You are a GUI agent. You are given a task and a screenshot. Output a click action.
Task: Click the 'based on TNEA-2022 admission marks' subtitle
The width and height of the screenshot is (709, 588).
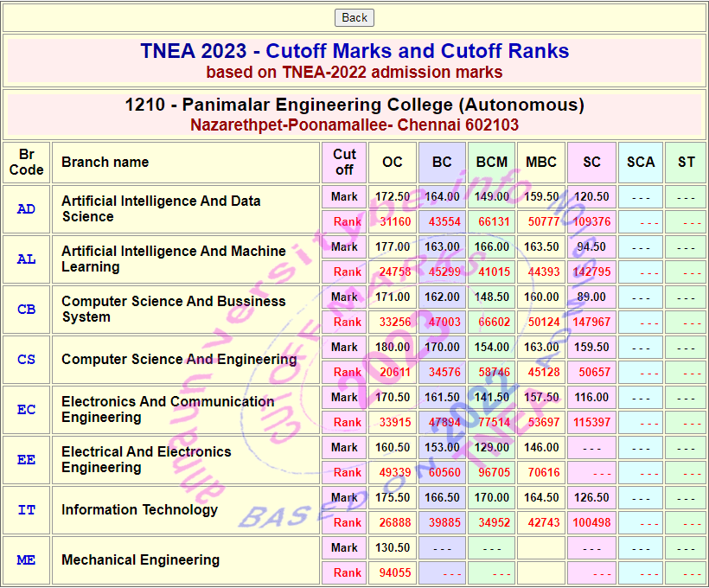354,73
